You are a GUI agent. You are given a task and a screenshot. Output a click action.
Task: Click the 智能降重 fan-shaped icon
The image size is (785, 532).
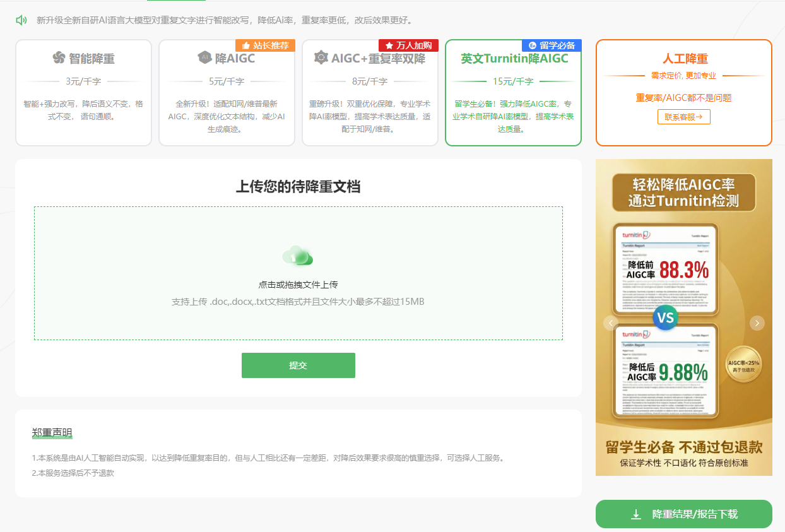coord(59,58)
